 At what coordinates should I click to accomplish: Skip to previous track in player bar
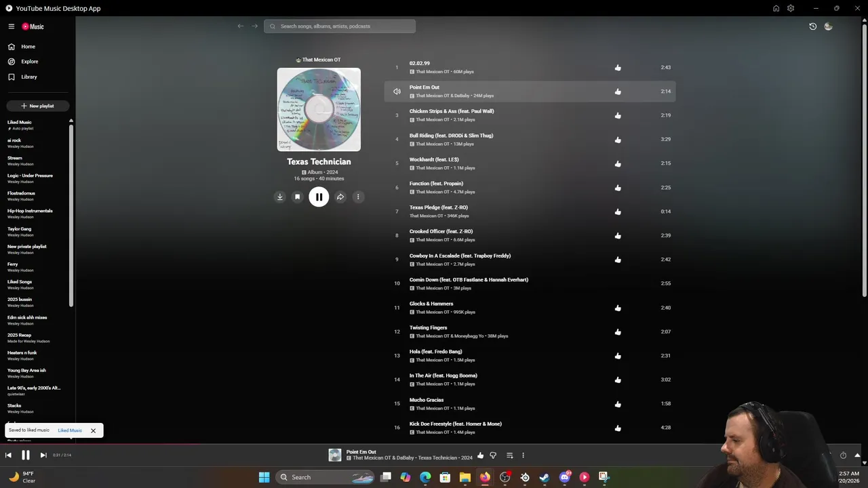[8, 455]
